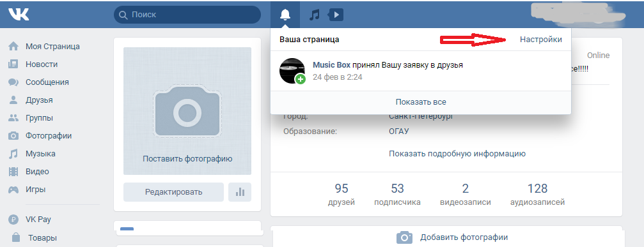Image resolution: width=644 pixels, height=247 pixels.
Task: Click the gamepad icon beside Игры
Action: pos(13,190)
